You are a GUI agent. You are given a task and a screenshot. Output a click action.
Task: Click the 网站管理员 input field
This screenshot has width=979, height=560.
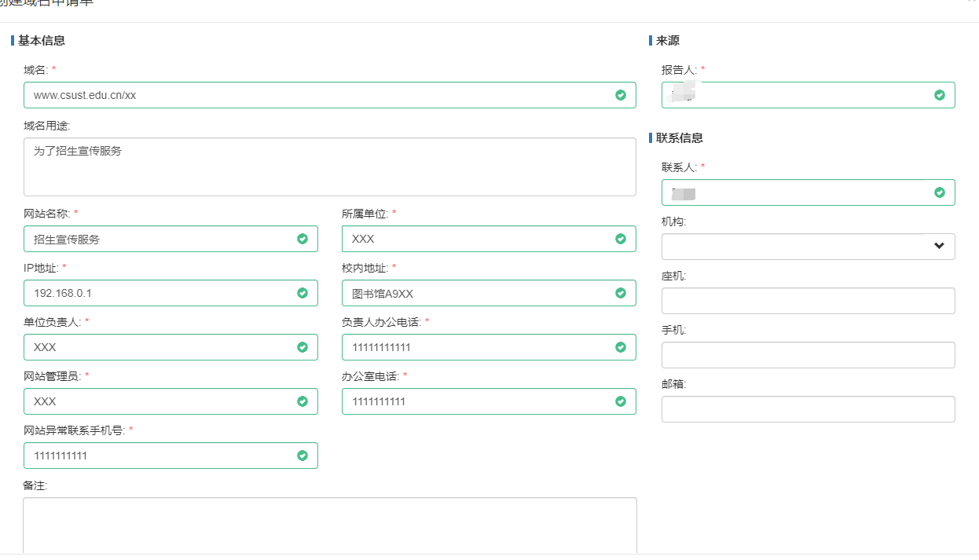pyautogui.click(x=161, y=401)
